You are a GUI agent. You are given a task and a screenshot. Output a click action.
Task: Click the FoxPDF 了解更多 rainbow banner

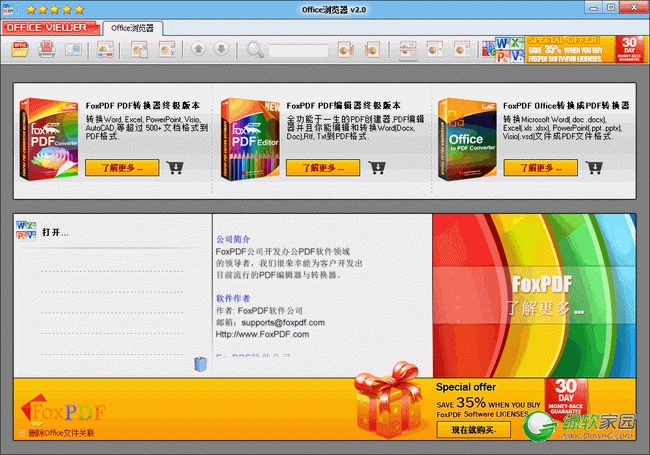(534, 295)
